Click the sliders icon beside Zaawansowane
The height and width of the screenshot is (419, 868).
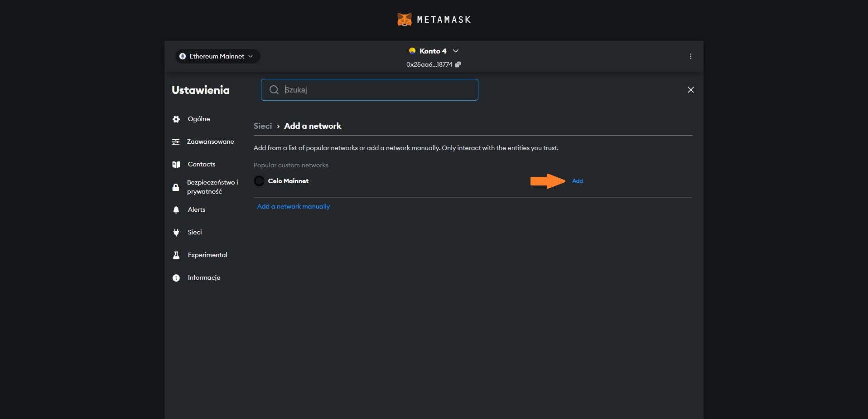click(x=176, y=142)
